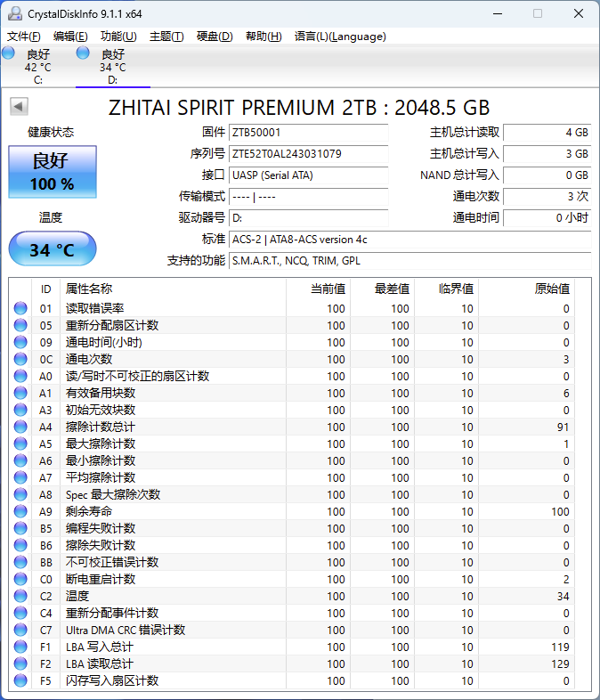
Task: Click status orb of attribute A6 最小擦除计数
Action: pyautogui.click(x=20, y=460)
